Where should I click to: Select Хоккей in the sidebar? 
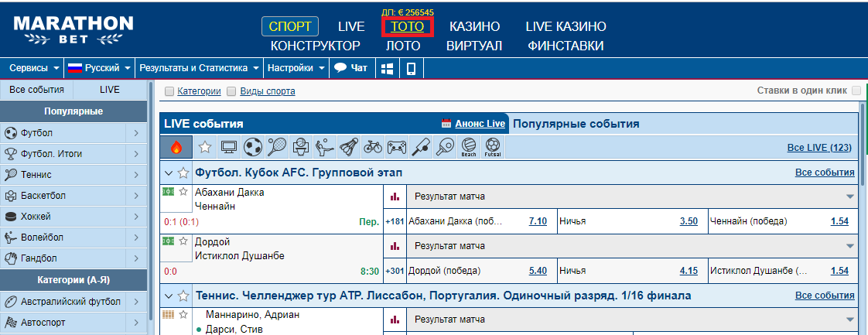(x=73, y=217)
